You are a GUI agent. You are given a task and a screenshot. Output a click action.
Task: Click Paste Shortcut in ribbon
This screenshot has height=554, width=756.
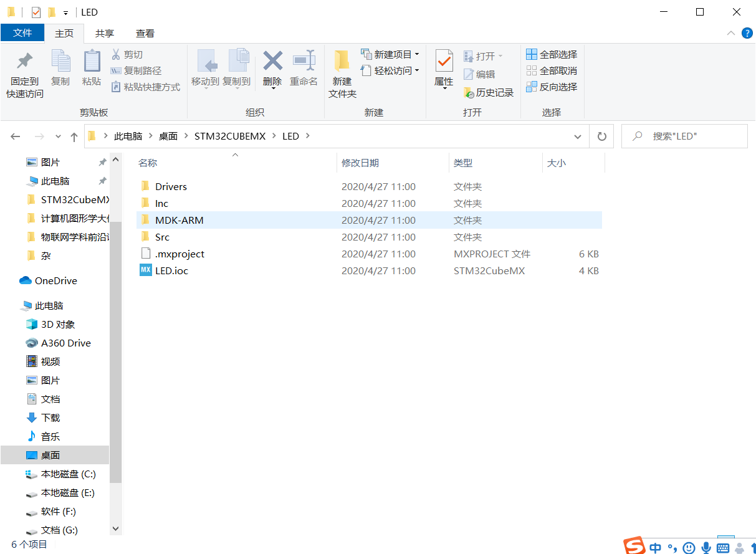click(x=146, y=87)
